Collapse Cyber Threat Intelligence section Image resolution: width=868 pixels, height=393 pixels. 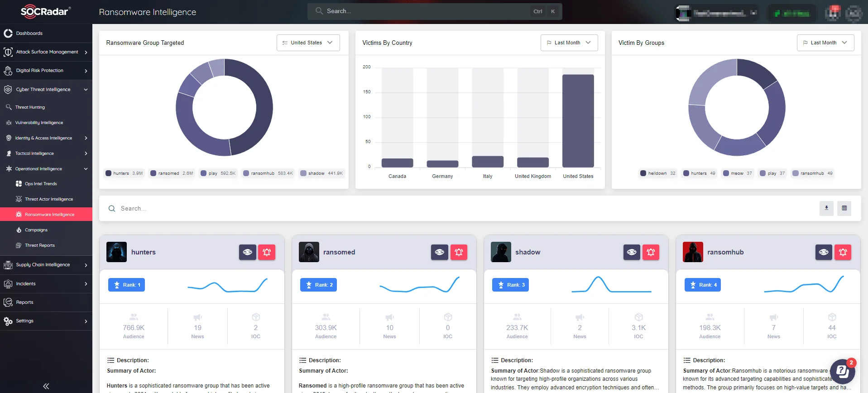click(x=46, y=90)
